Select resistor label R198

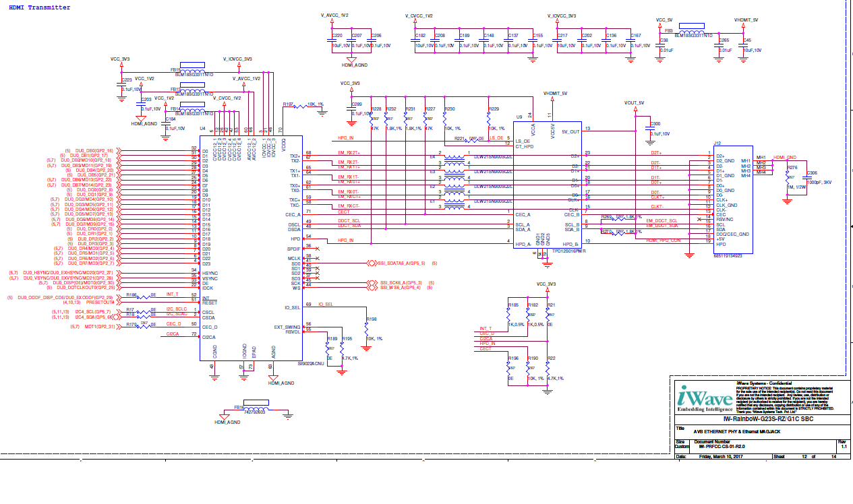point(372,320)
